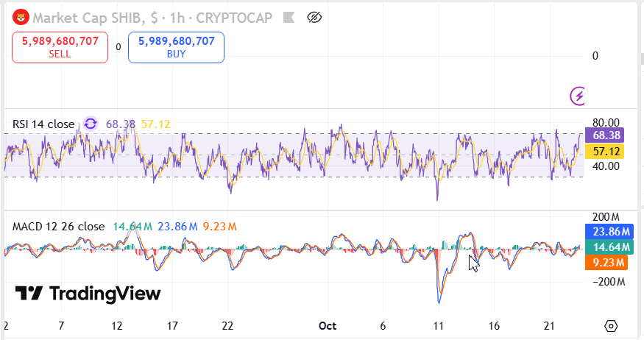Toggle the crossed-eye visibility icon in header
The width and height of the screenshot is (644, 340).
[314, 17]
